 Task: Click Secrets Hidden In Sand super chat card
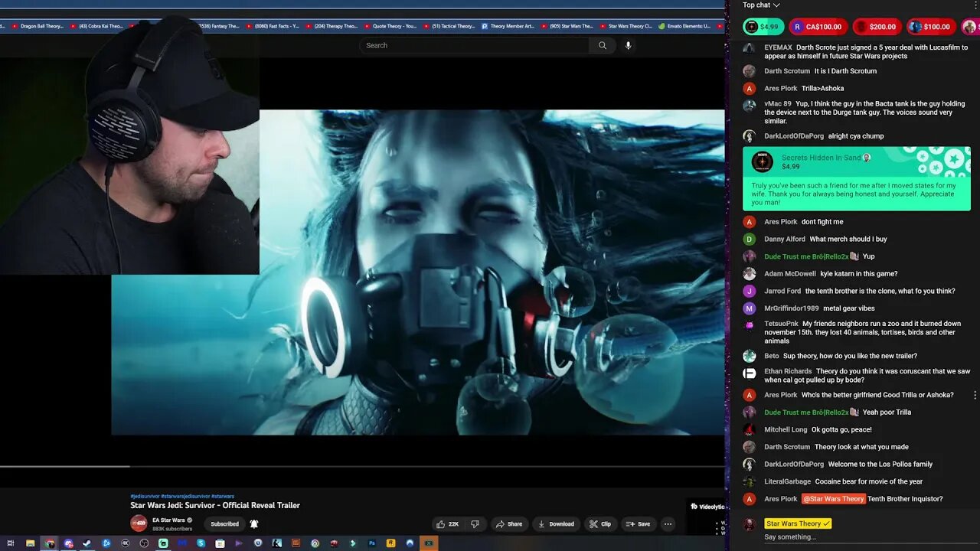pos(856,178)
